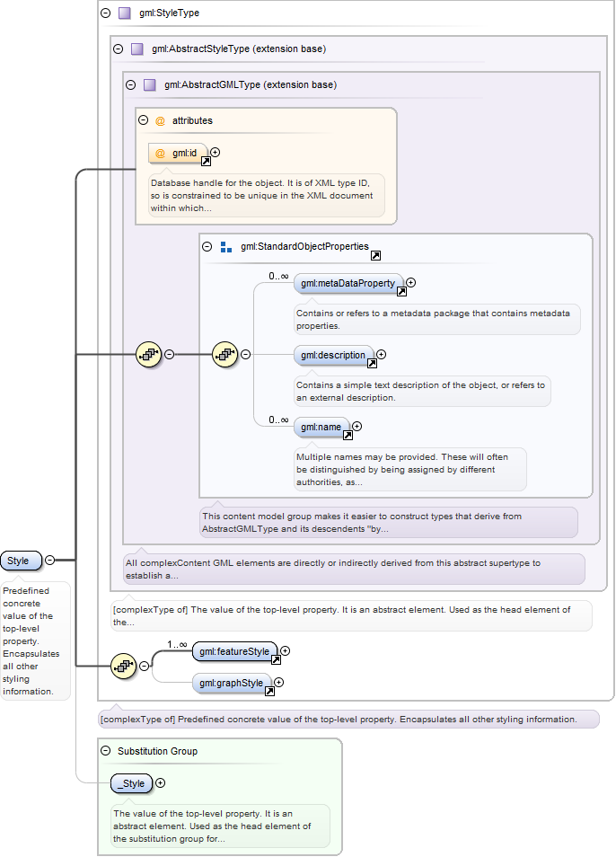616x857 pixels.
Task: Click the 'This content model group' annotation
Action: pos(388,523)
